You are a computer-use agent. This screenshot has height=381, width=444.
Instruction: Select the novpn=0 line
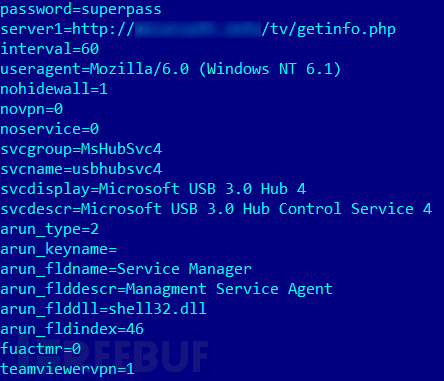[x=31, y=109]
